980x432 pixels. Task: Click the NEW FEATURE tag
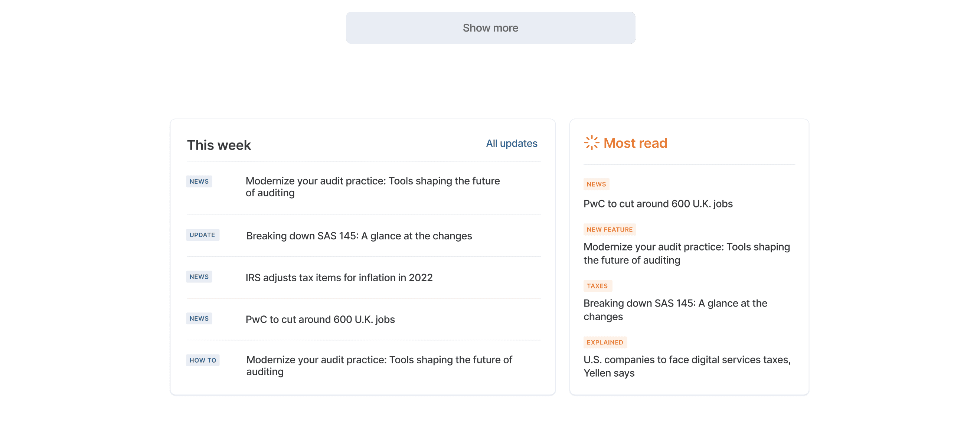609,230
